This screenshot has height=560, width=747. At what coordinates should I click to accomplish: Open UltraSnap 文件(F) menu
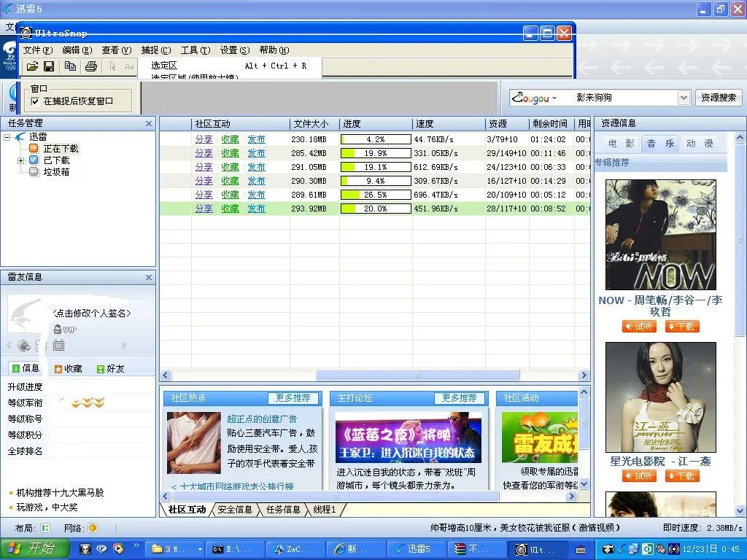click(38, 50)
